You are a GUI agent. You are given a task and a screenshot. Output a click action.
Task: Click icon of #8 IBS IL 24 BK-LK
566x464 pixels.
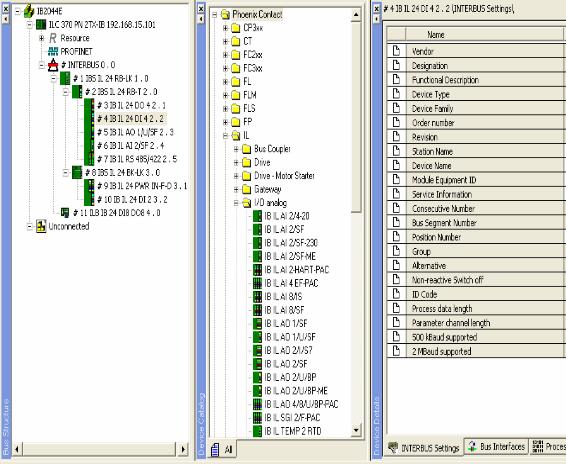[x=77, y=172]
